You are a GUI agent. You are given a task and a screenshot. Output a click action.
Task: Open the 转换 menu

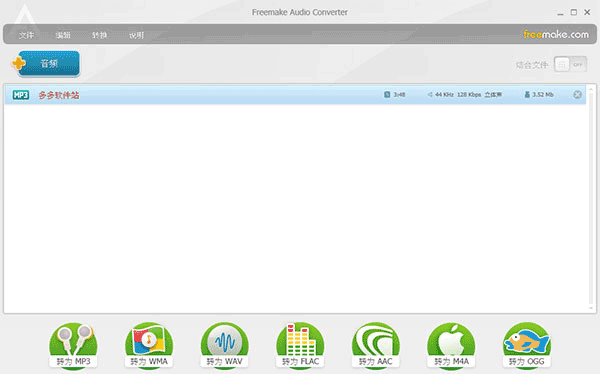tap(99, 35)
